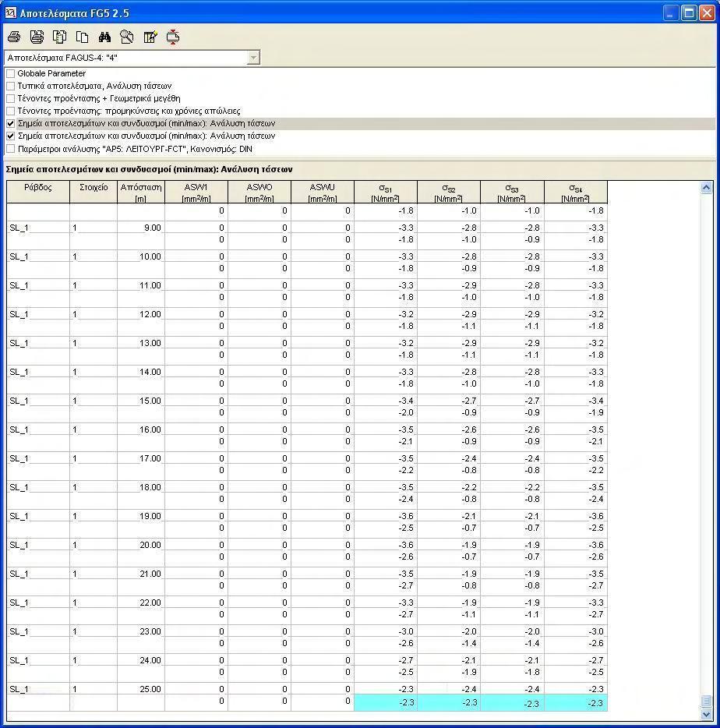The height and width of the screenshot is (728, 720).
Task: Select the distance cell '25.00'
Action: point(141,689)
